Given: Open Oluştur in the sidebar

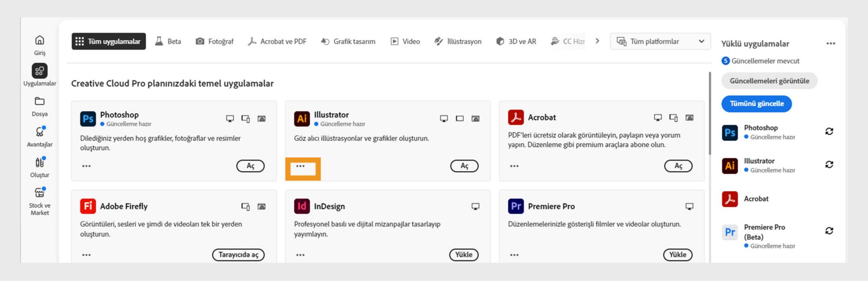Looking at the screenshot, I should tap(40, 167).
